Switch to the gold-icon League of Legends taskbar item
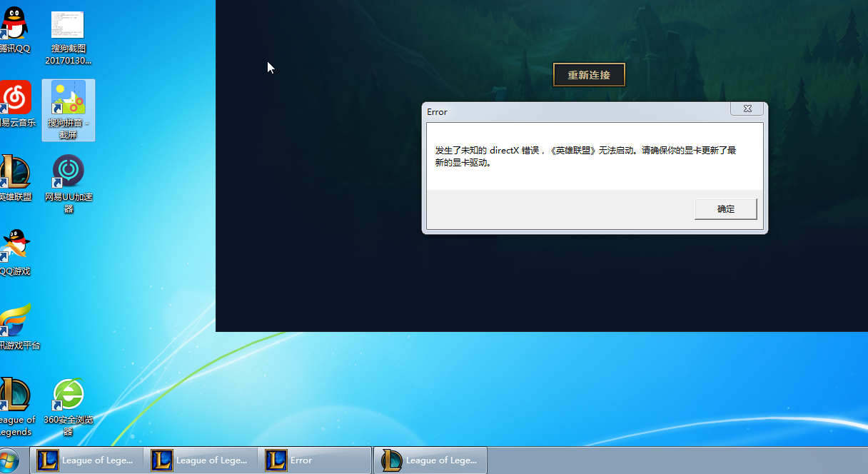The height and width of the screenshot is (474, 868). click(430, 460)
